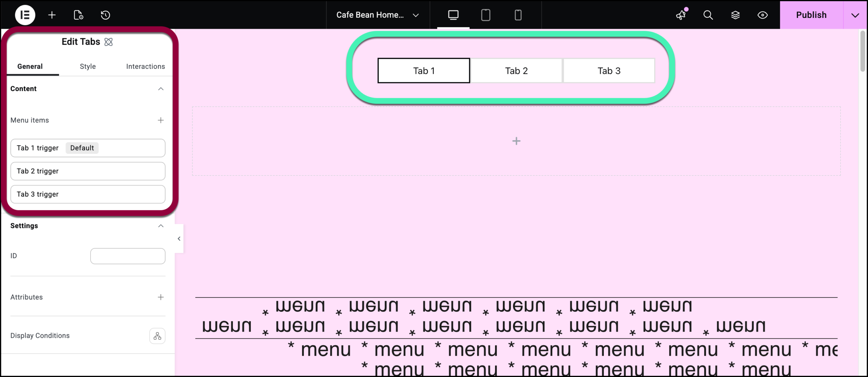
Task: Switch to the Style tab
Action: 88,66
